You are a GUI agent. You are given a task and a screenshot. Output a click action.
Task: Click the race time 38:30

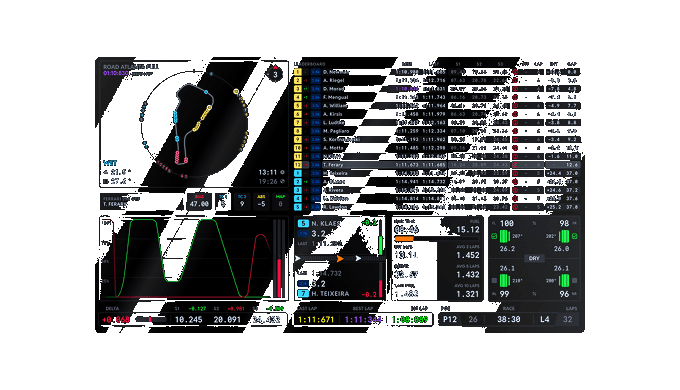coord(509,319)
